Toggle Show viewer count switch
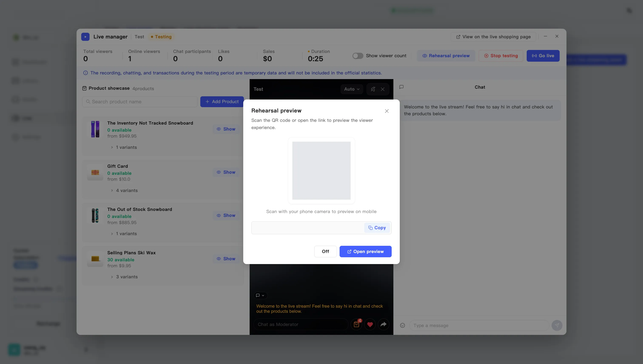Viewport: 643px width, 364px height. pos(358,56)
